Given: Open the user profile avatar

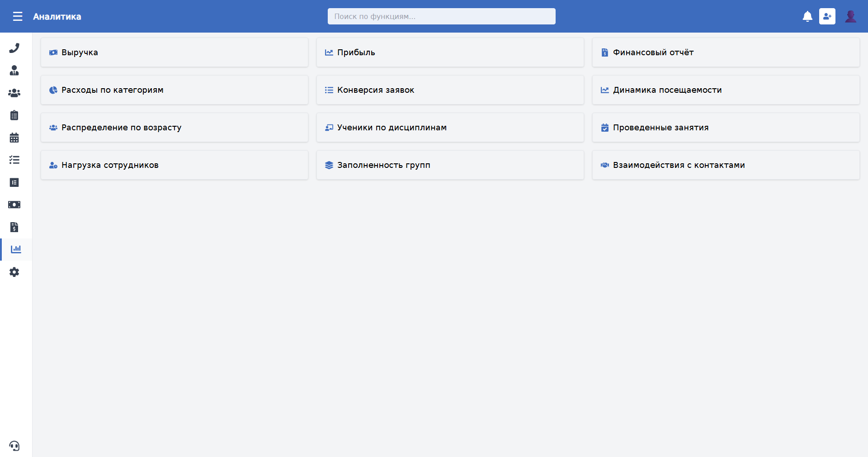Looking at the screenshot, I should click(851, 16).
